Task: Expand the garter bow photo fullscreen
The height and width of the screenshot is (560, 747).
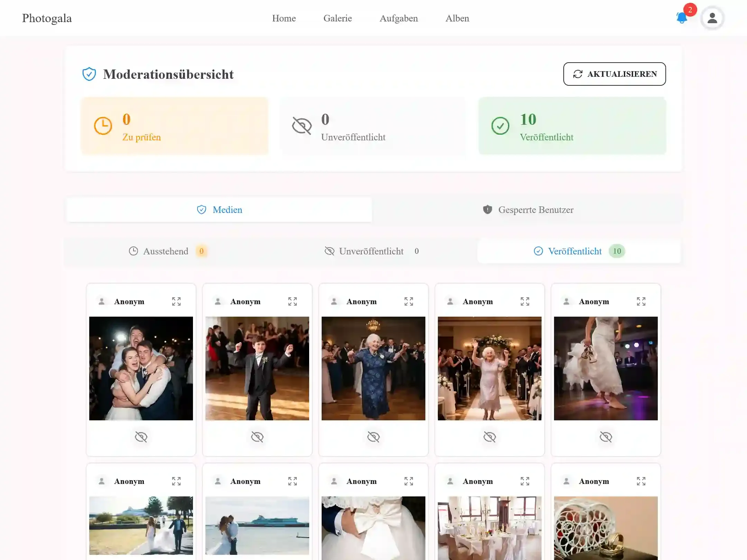Action: point(409,481)
